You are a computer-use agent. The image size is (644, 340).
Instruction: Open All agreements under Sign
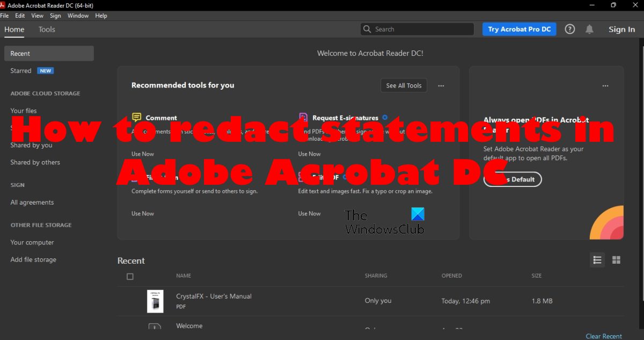point(32,202)
